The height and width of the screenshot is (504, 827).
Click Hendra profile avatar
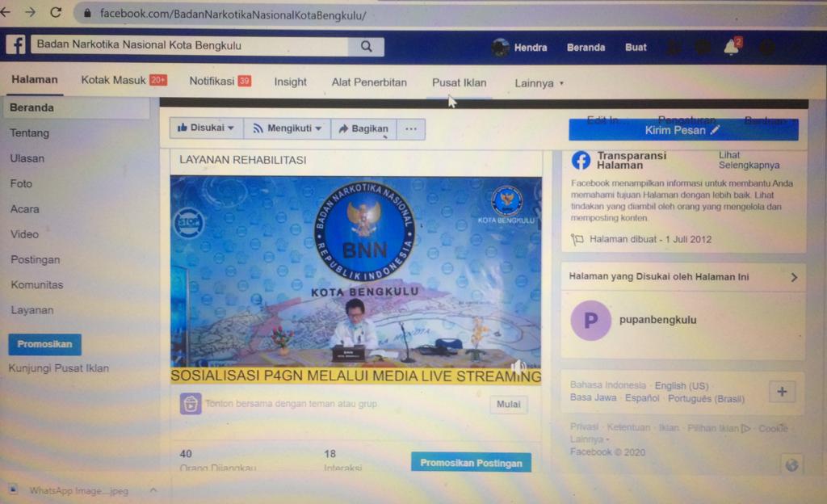(499, 48)
